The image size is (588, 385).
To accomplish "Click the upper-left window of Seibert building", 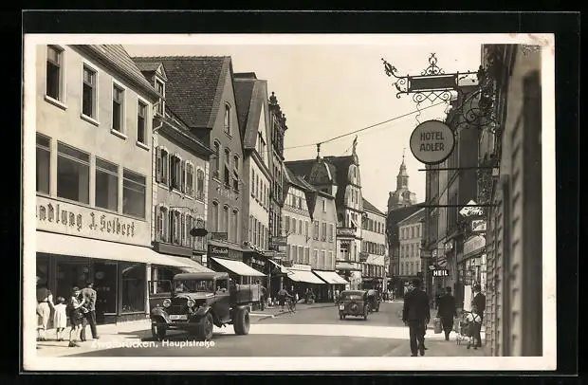I will (x=54, y=73).
